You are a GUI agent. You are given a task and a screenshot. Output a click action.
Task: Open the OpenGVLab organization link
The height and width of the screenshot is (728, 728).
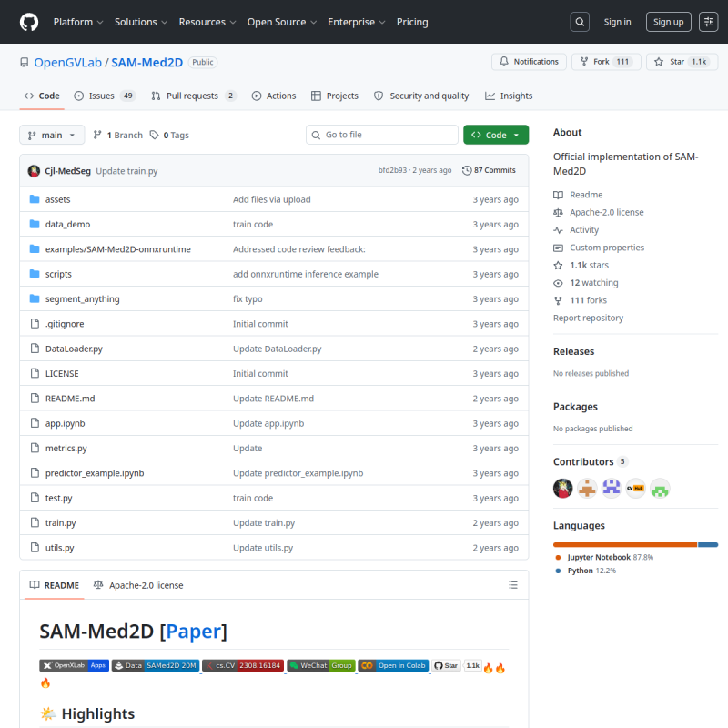click(67, 62)
